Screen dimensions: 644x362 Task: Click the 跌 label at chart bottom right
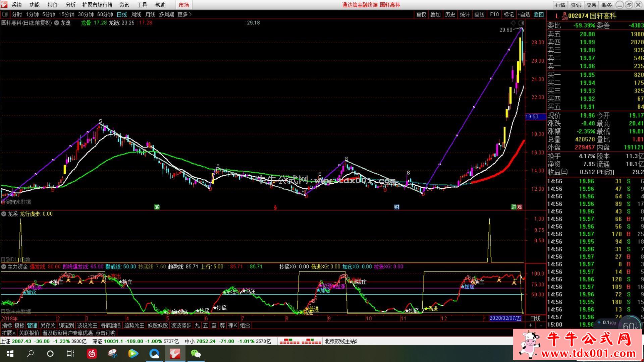[x=514, y=207]
